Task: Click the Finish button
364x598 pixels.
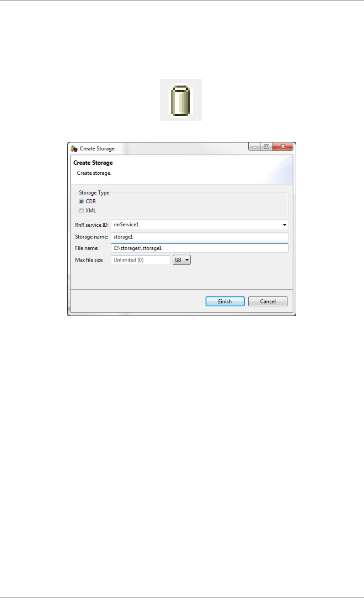Action: 225,301
